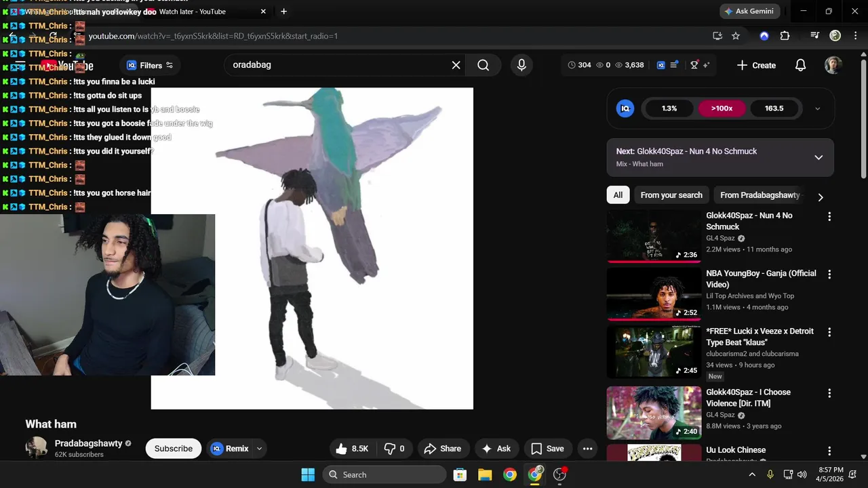Open options for 'Nun 4 No Schmuck' video
Screen dimensions: 868x488
point(829,216)
